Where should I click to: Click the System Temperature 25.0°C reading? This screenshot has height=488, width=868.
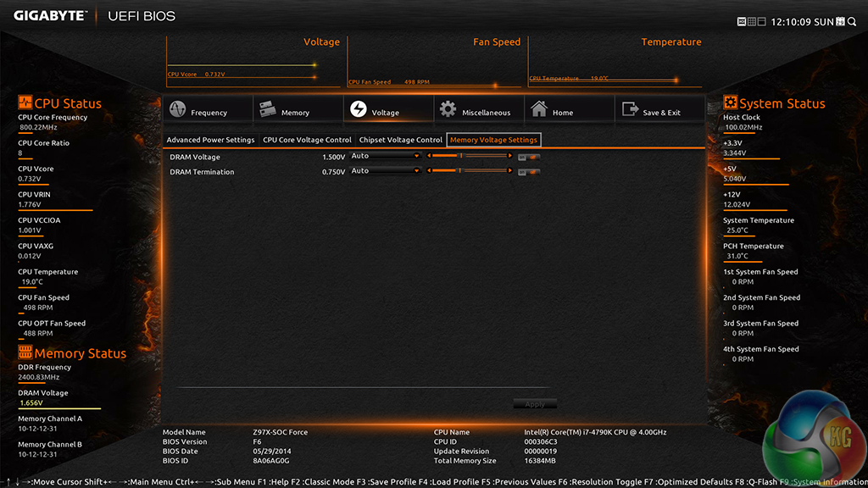pos(737,230)
